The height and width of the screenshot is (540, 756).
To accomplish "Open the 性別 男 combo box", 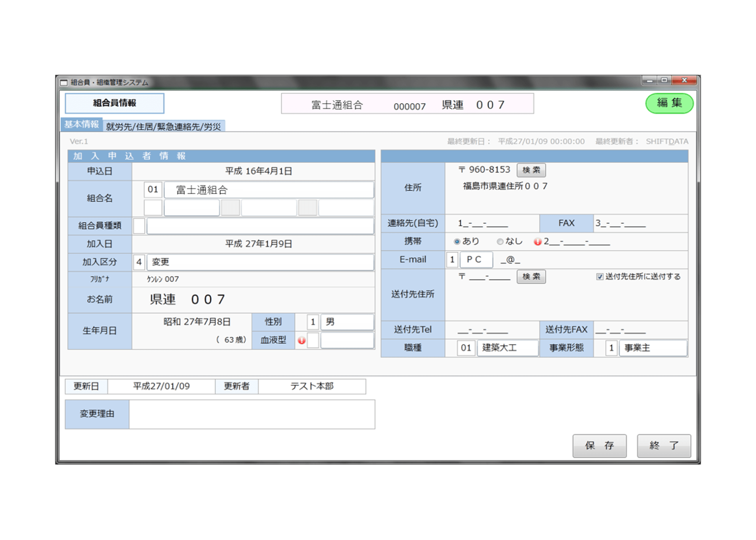I will pyautogui.click(x=346, y=322).
